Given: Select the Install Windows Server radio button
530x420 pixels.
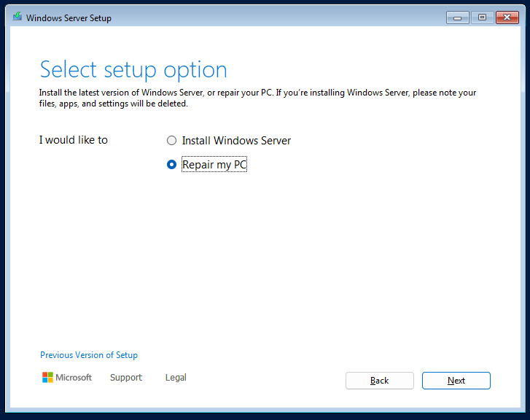Looking at the screenshot, I should (x=171, y=141).
